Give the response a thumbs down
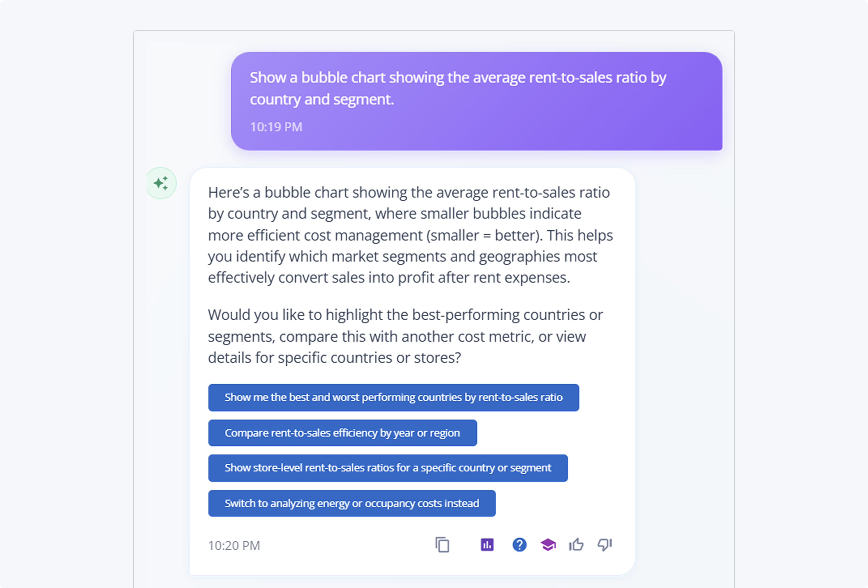 pyautogui.click(x=605, y=545)
